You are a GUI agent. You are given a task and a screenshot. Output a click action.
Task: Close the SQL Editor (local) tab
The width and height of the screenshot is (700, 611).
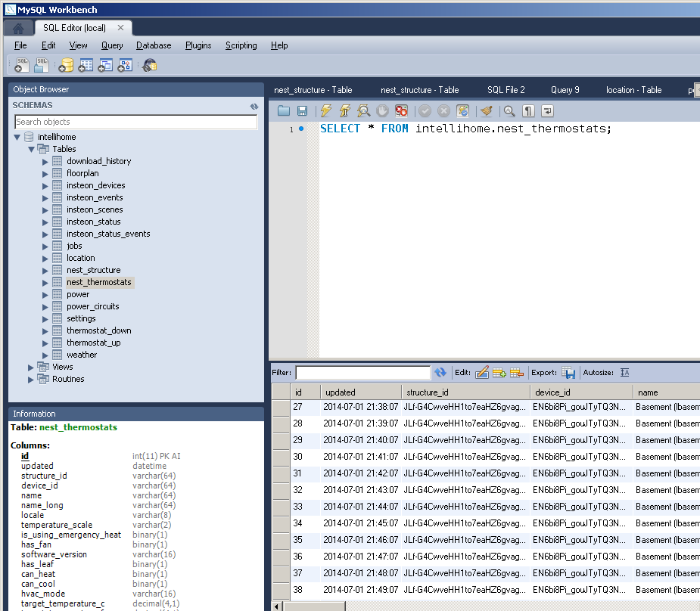120,28
